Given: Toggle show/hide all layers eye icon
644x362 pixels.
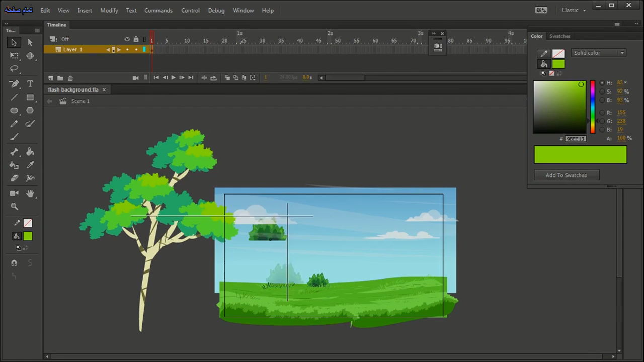Looking at the screenshot, I should click(127, 39).
